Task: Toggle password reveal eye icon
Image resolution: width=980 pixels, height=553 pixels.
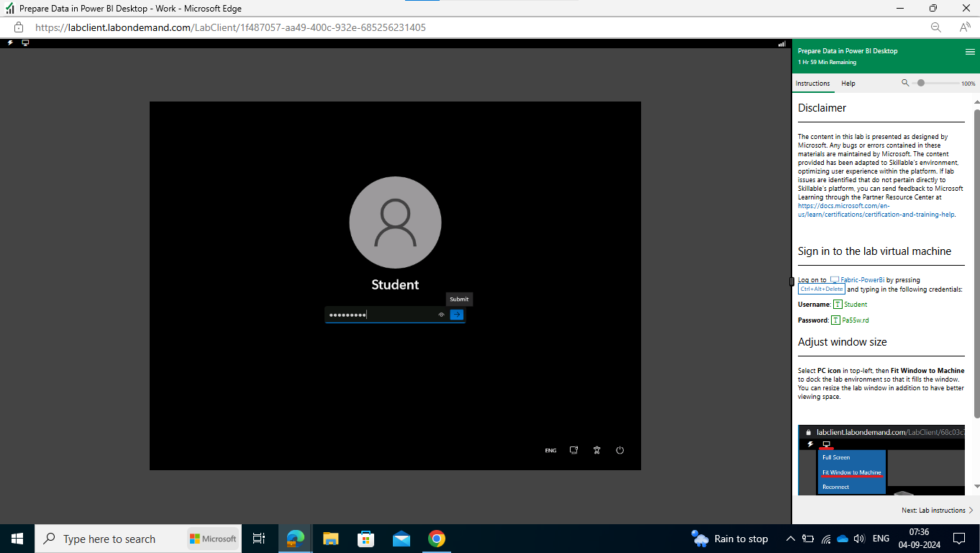Action: [441, 315]
